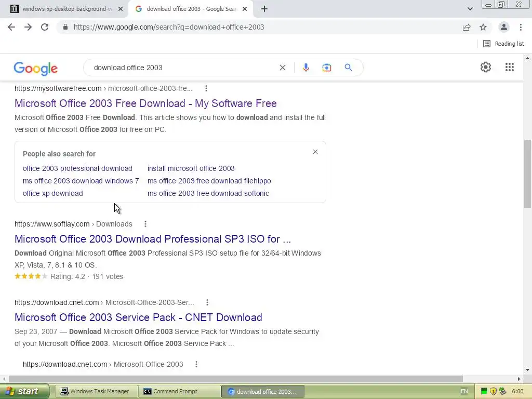This screenshot has height=399, width=532.
Task: Go forward to the next page
Action: coord(28,27)
